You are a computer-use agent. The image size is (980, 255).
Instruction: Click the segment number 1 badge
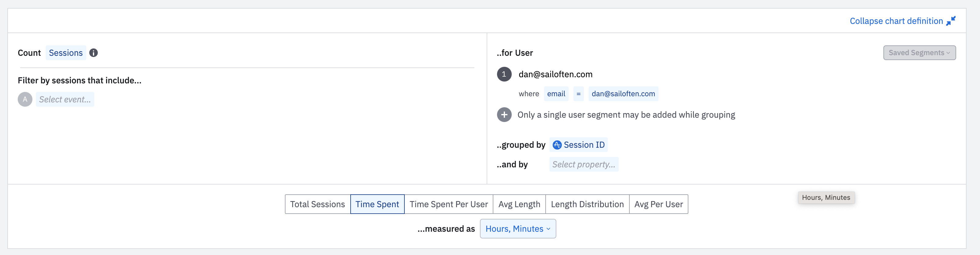tap(504, 74)
